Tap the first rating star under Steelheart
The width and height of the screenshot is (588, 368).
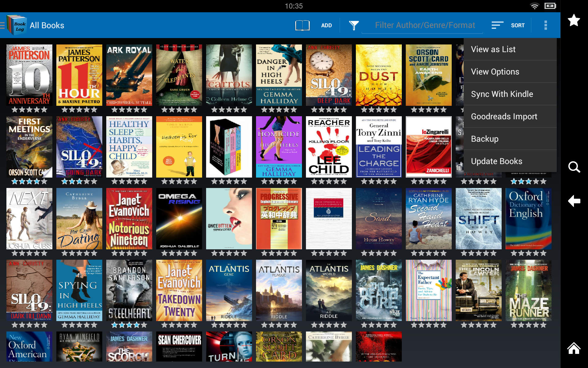pyautogui.click(x=115, y=325)
